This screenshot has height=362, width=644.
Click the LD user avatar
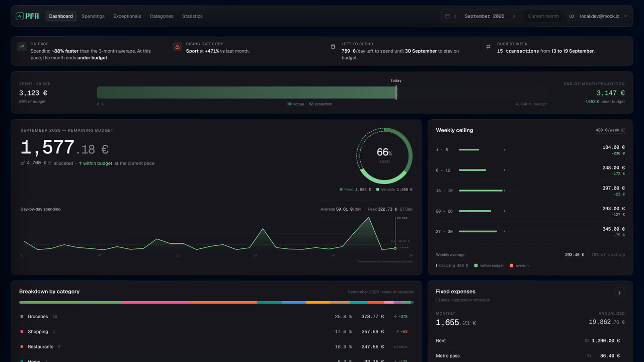[x=572, y=16]
